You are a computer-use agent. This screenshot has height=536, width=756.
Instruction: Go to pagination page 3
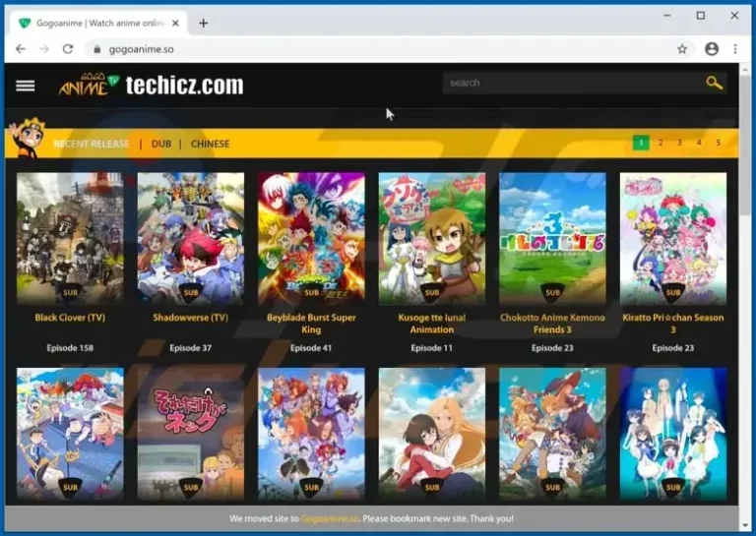click(x=679, y=143)
